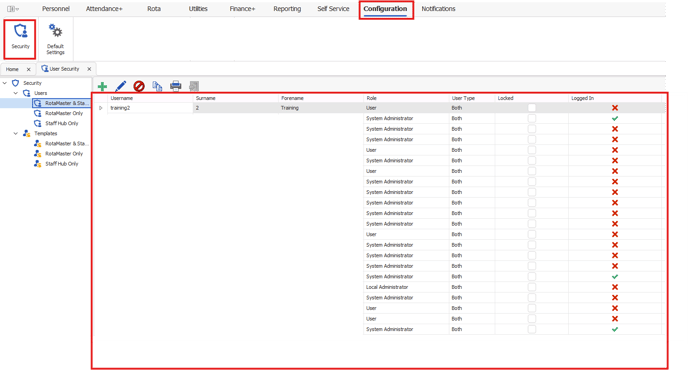This screenshot has height=370, width=688.
Task: Click the blue pencil Edit icon
Action: pos(121,86)
